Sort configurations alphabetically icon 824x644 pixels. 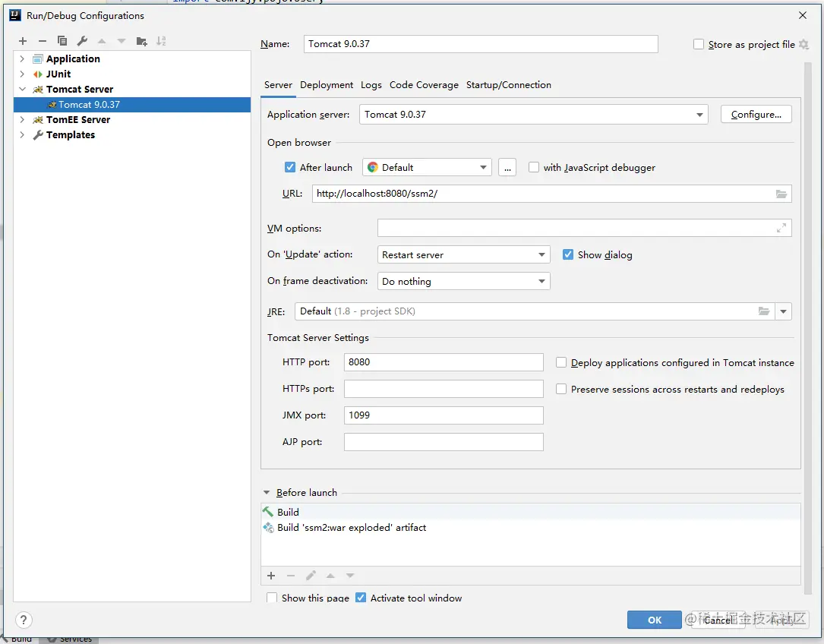pos(161,41)
